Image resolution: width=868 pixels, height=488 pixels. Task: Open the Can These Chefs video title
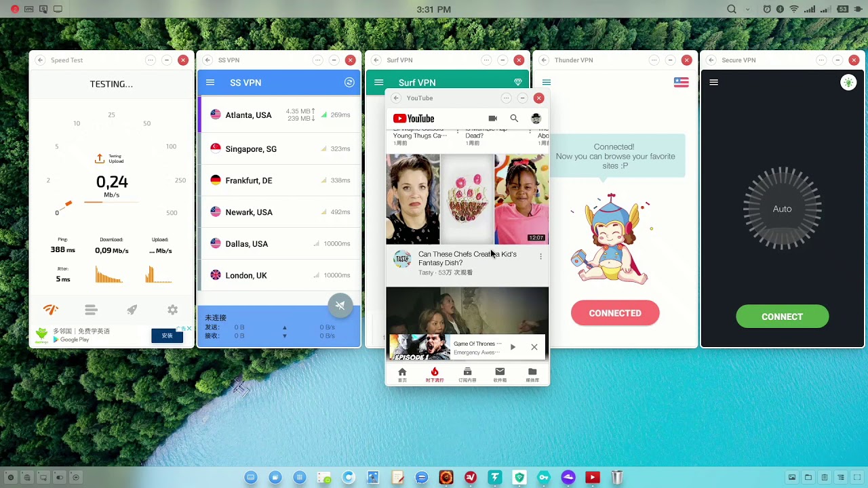[x=467, y=258]
